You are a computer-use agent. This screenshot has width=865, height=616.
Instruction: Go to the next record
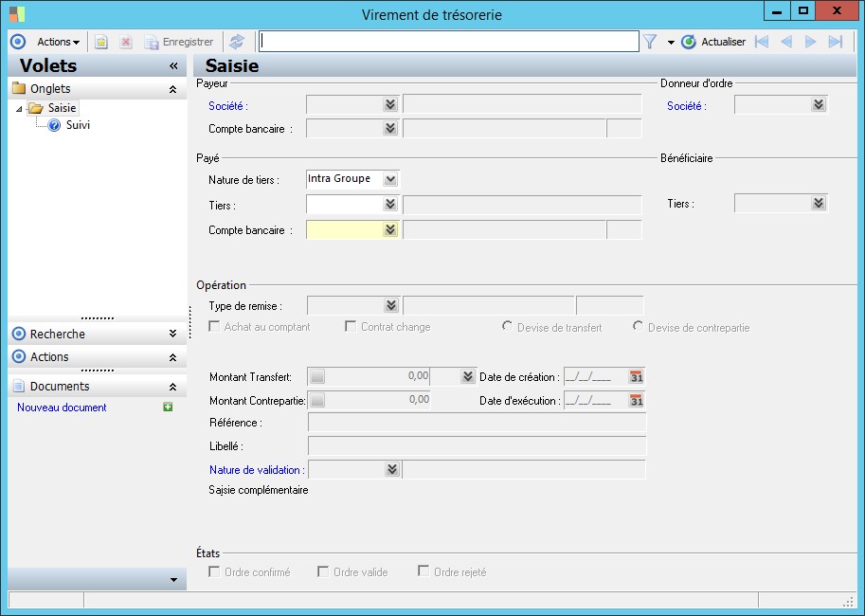coord(810,42)
